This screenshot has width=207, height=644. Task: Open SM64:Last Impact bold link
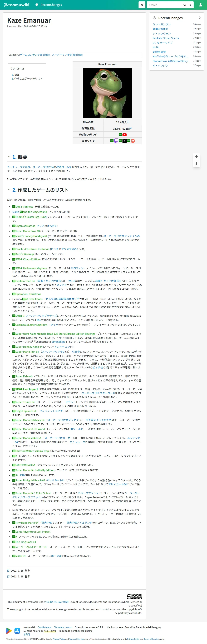click(25, 390)
